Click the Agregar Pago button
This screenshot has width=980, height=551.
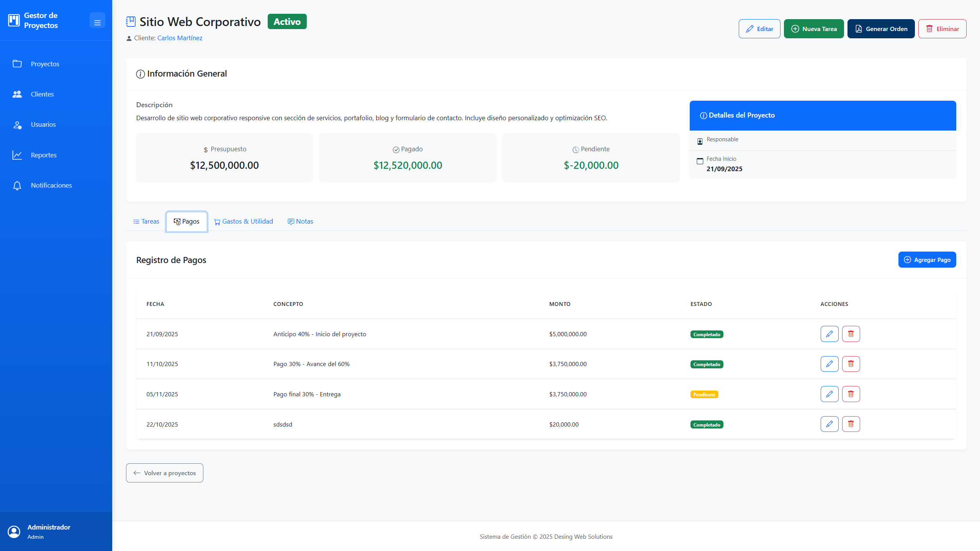click(927, 260)
